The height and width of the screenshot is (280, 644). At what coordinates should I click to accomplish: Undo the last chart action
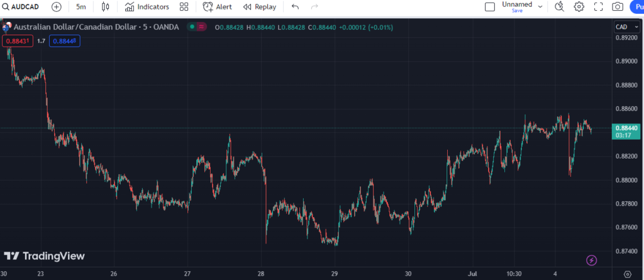click(x=296, y=7)
